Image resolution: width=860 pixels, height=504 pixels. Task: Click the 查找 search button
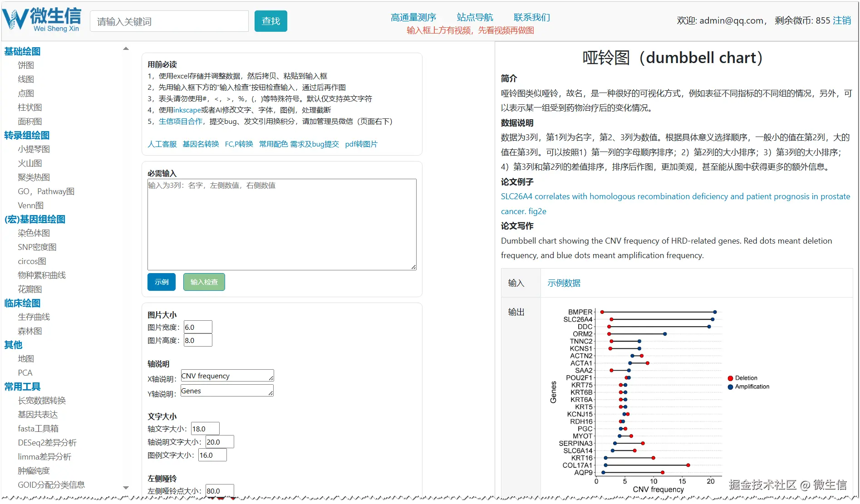pos(270,21)
